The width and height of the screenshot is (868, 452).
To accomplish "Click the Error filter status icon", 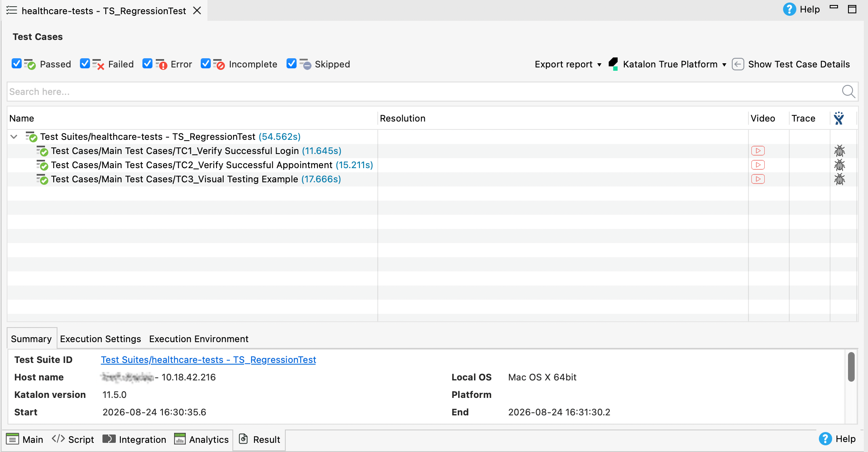I will [161, 64].
